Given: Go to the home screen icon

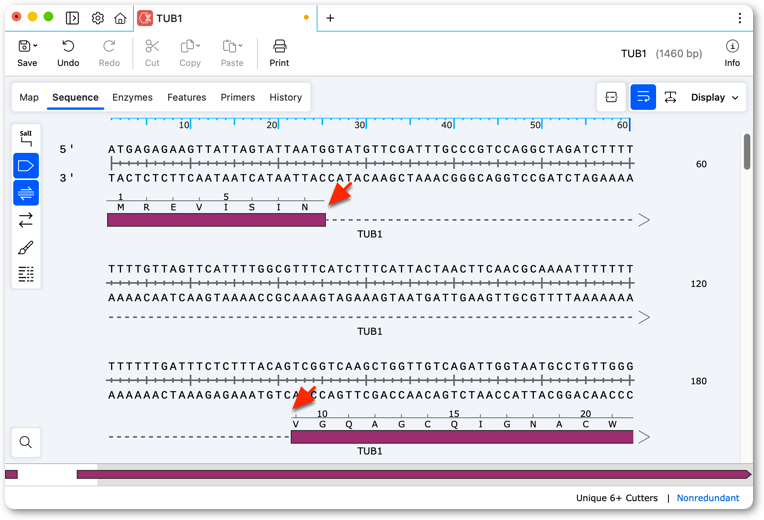Looking at the screenshot, I should 120,18.
